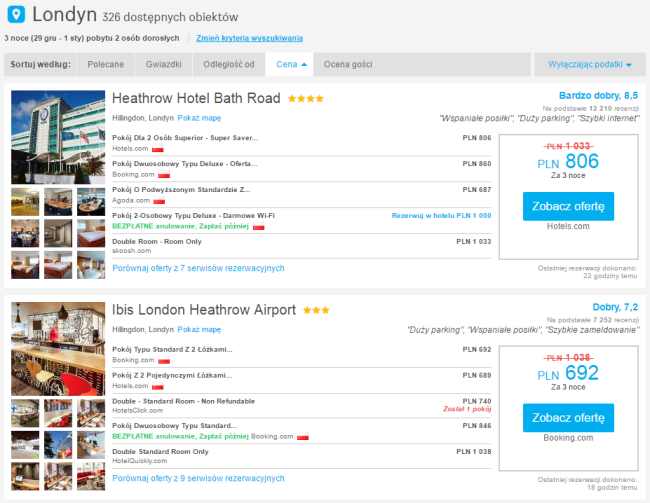Show map for Heathrow Hotel Bath Road
Image resolution: width=650 pixels, height=503 pixels.
[199, 118]
